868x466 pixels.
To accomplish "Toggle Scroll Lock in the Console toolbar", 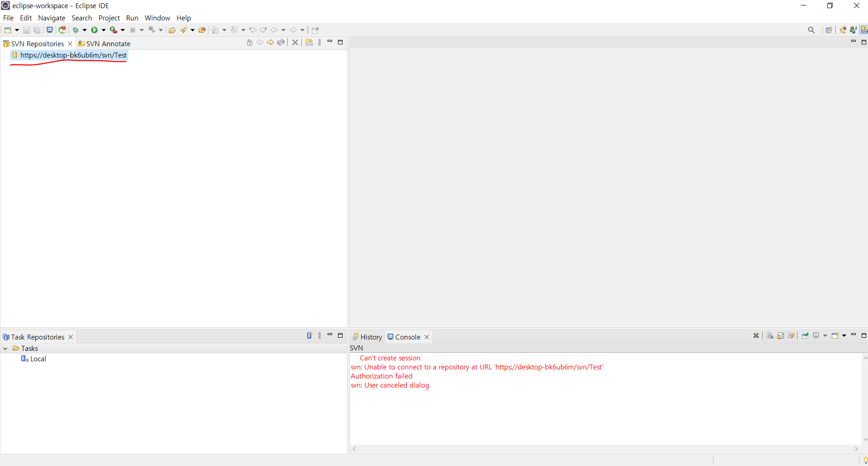I will (x=780, y=335).
